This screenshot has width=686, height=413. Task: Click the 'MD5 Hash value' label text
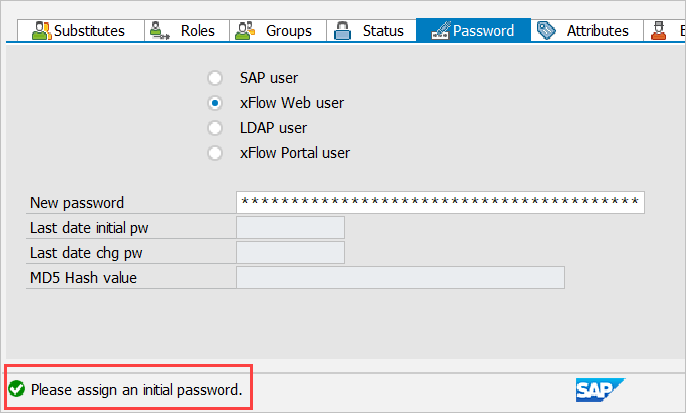[x=83, y=277]
